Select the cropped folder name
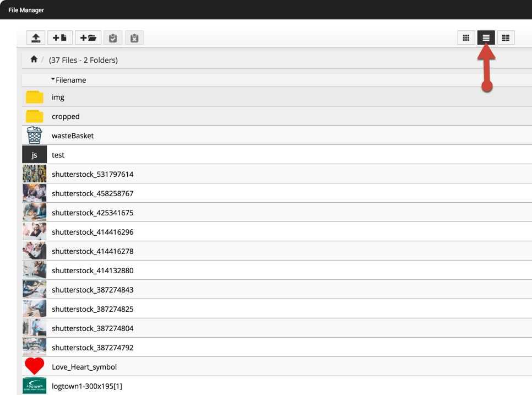The height and width of the screenshot is (395, 532). (x=66, y=117)
